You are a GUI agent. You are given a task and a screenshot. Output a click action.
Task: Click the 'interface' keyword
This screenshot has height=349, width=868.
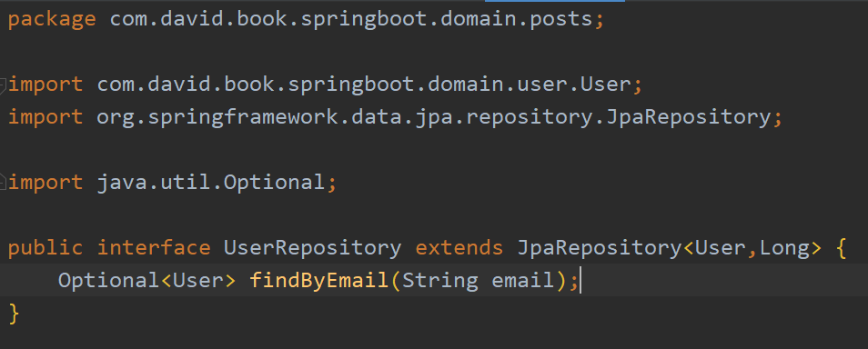coord(154,247)
